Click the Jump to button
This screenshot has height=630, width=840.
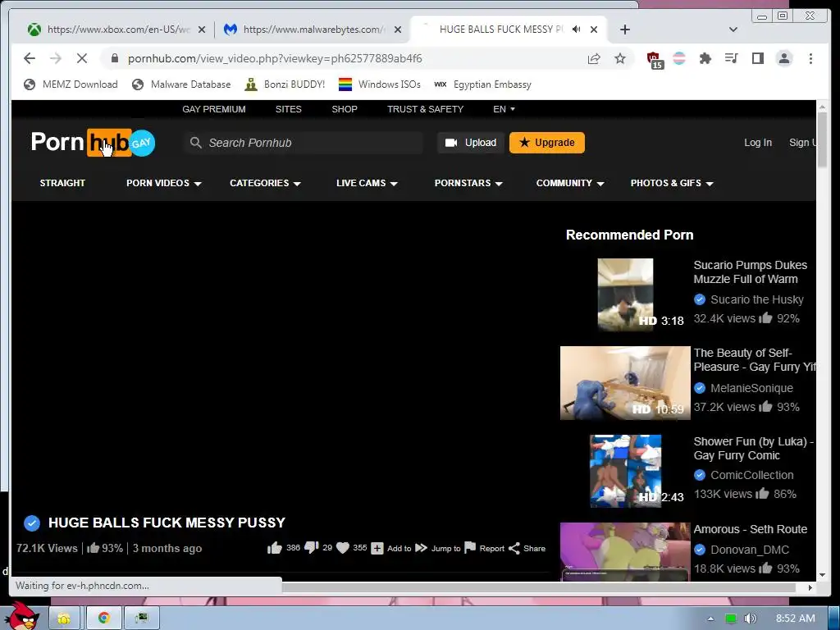click(x=438, y=548)
